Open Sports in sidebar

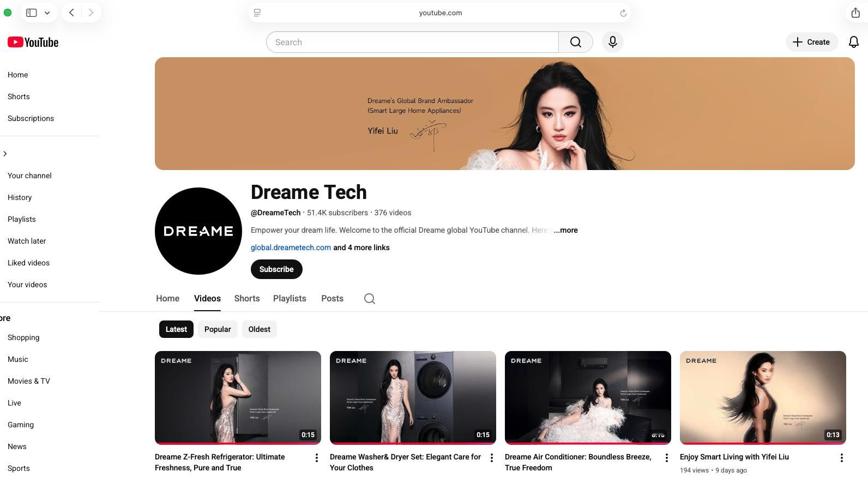(x=19, y=468)
